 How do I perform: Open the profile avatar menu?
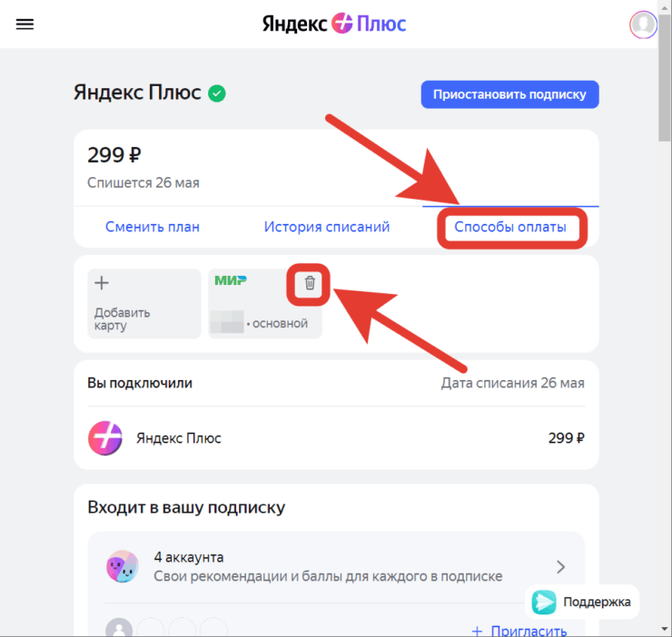tap(643, 24)
